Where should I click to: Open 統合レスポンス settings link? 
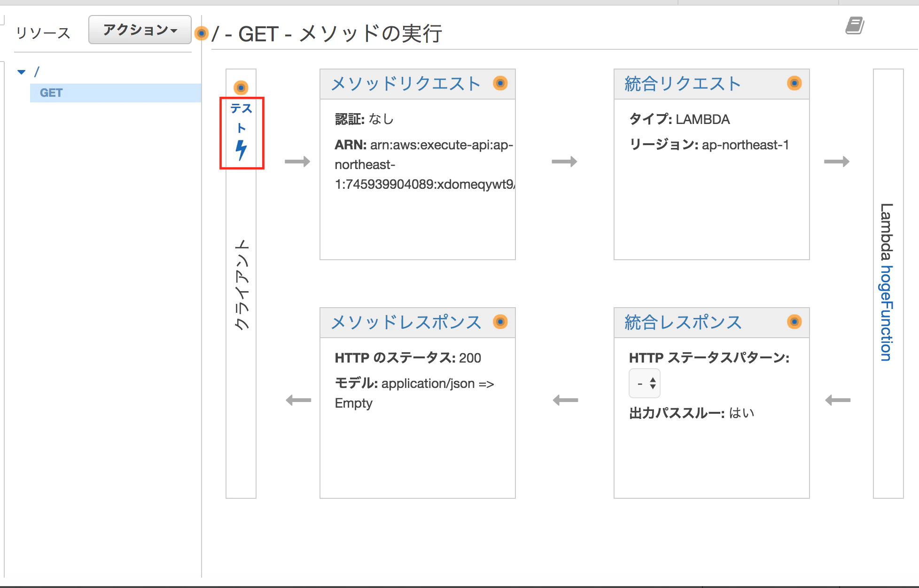pyautogui.click(x=683, y=322)
